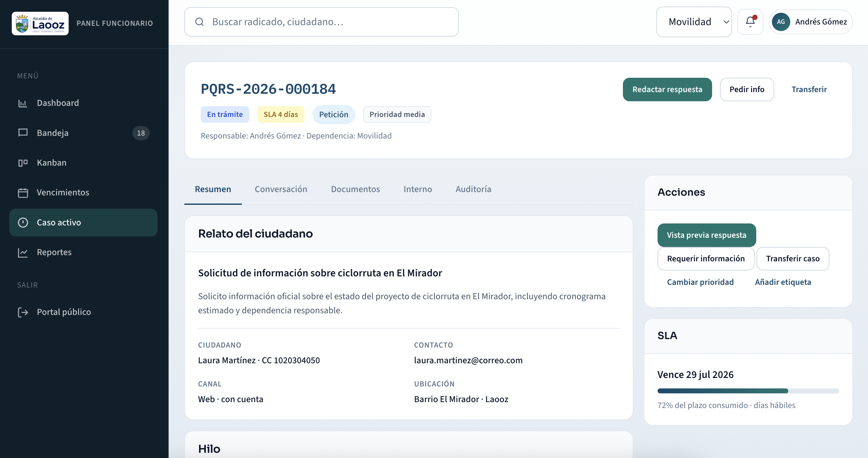Click the Transferir caso button
This screenshot has height=458, width=868.
793,259
